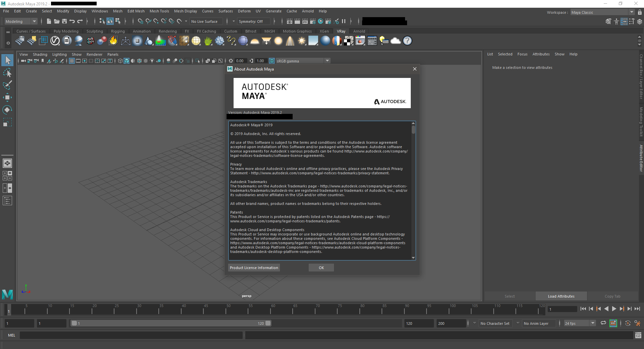
Task: Toggle the viewport grid display
Action: [x=72, y=61]
